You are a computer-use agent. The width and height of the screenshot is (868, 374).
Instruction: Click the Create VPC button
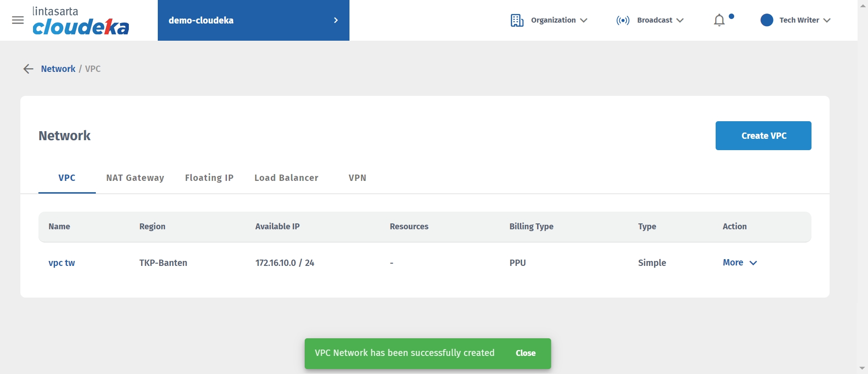(763, 136)
